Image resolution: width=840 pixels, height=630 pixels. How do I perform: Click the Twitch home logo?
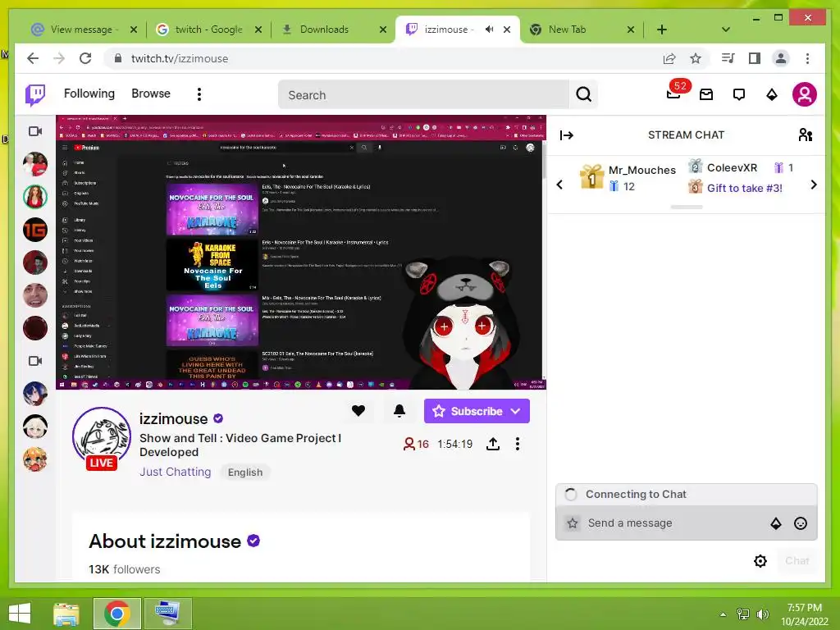35,95
